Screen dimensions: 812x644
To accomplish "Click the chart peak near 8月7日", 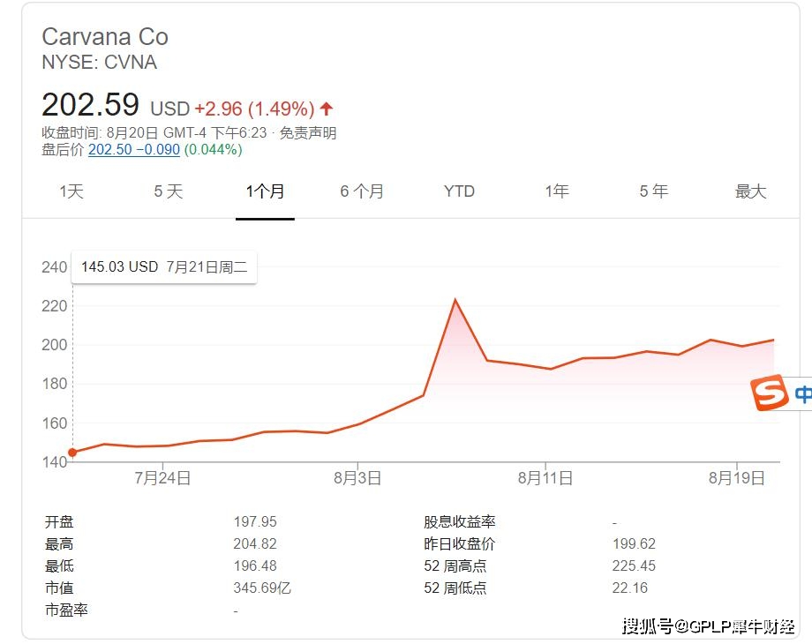I will [456, 300].
